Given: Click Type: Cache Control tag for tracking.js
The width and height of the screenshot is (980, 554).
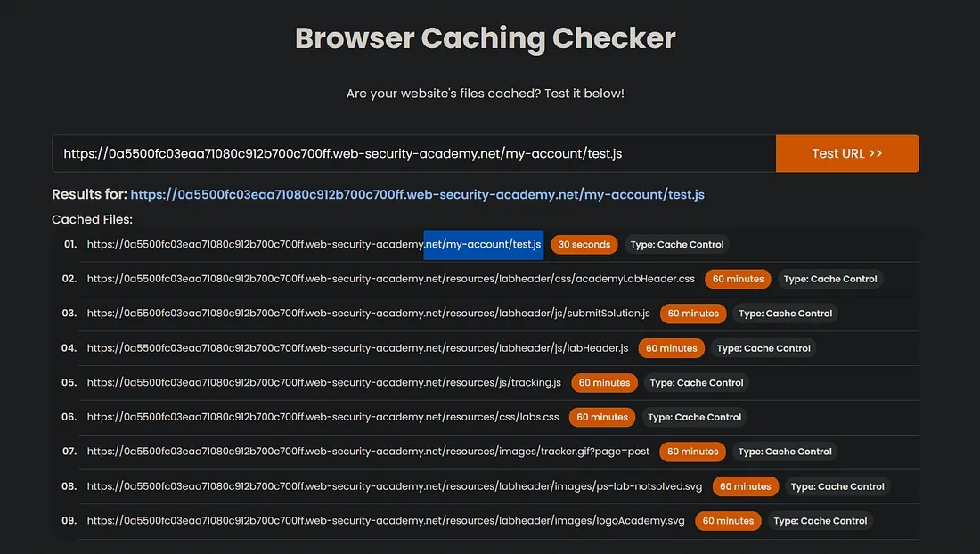Looking at the screenshot, I should click(x=697, y=382).
